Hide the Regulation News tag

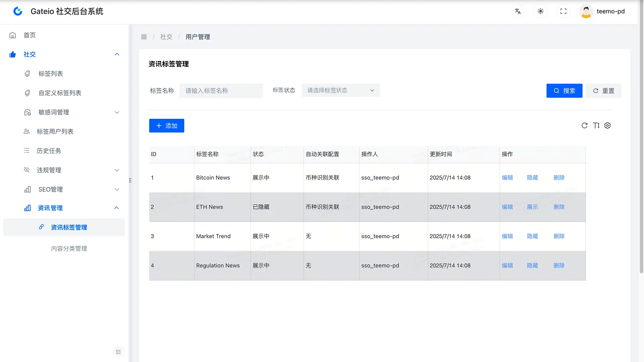coord(532,265)
